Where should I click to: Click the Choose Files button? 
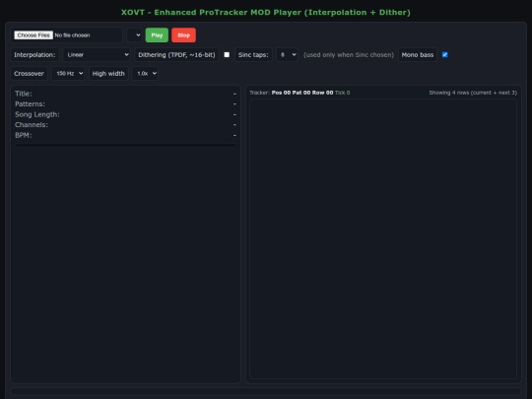[x=33, y=35]
